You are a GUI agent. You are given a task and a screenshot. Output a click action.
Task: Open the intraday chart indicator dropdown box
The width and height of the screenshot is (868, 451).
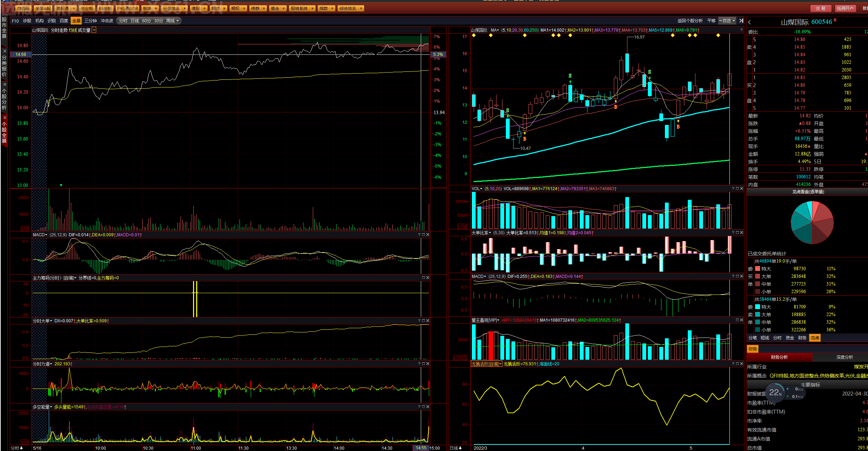94,30
